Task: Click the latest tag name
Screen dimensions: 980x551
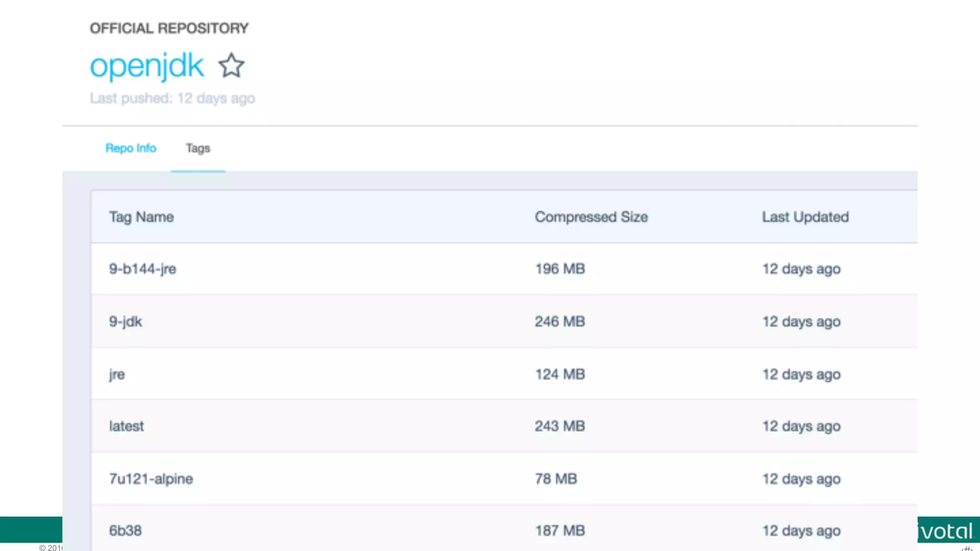Action: 126,426
